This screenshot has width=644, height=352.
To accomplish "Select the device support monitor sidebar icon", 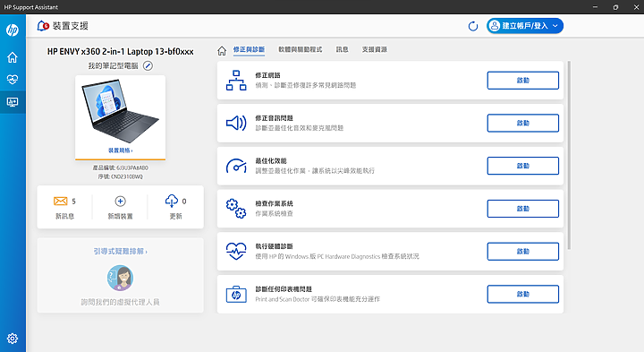I will (13, 102).
